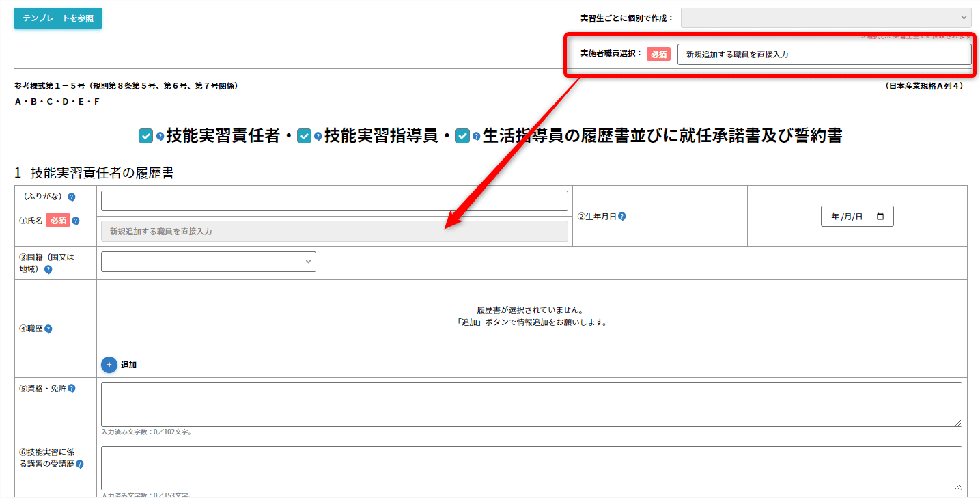
Task: Click the テンプレートを参照 button
Action: (58, 18)
